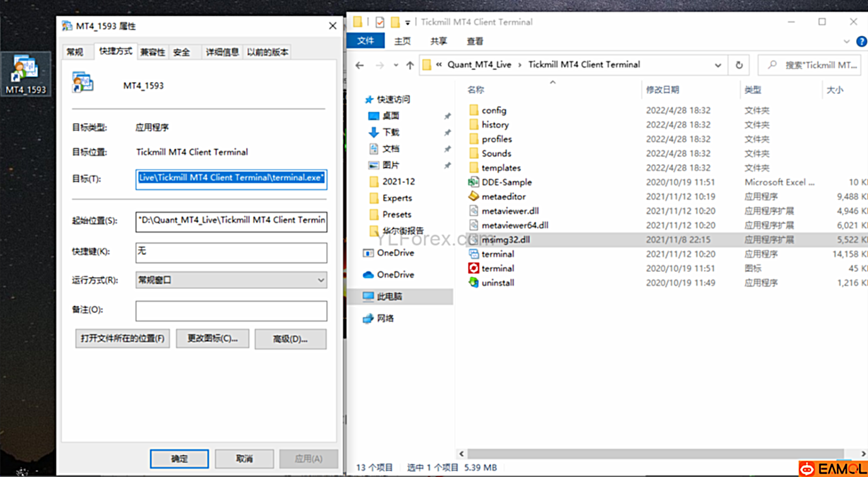Screen dimensions: 868x477
Task: Click the 打开文件所在的位置 button
Action: coord(122,339)
